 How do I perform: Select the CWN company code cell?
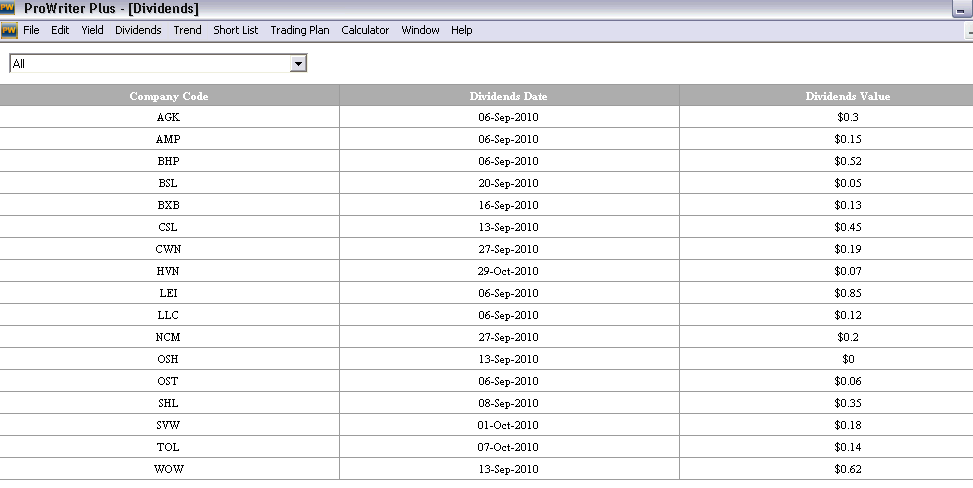point(169,250)
